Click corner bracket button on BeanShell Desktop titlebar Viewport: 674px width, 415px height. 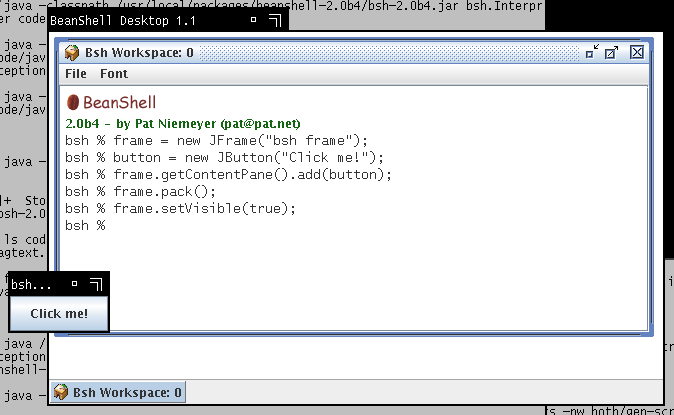[275, 20]
